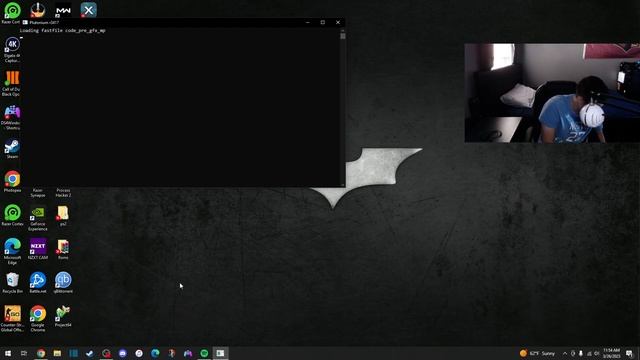Click the 'Loading fastfile code_pre_gfx_mp' console line

click(x=62, y=31)
